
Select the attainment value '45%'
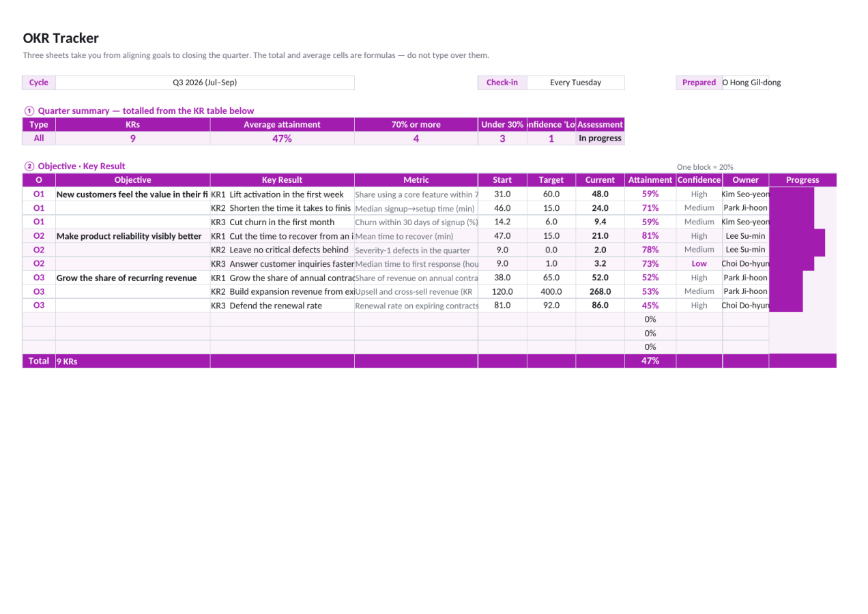(650, 306)
